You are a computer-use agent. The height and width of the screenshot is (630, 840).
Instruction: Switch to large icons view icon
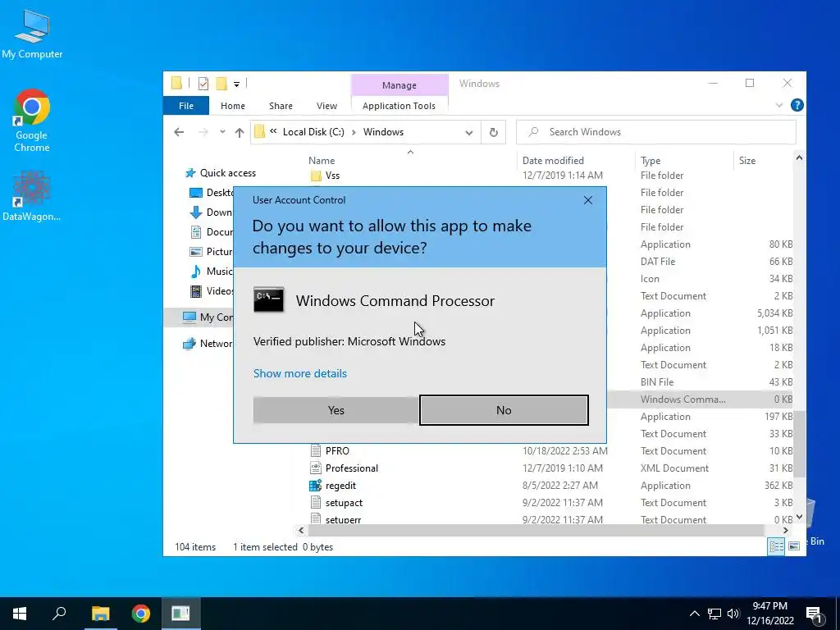tap(794, 546)
